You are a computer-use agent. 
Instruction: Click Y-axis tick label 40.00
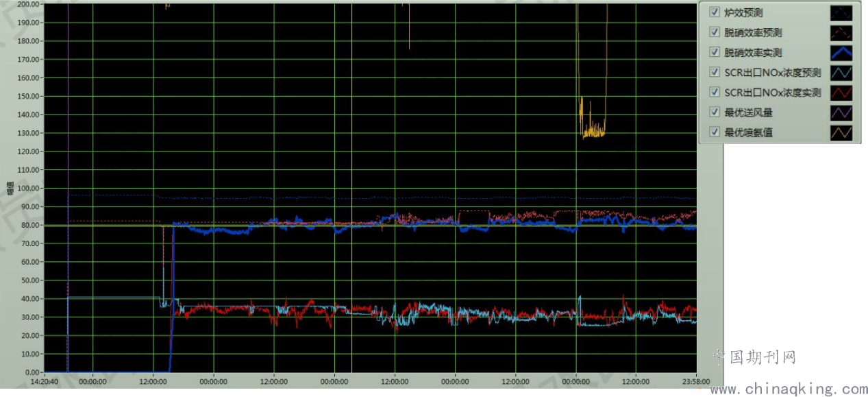click(30, 299)
